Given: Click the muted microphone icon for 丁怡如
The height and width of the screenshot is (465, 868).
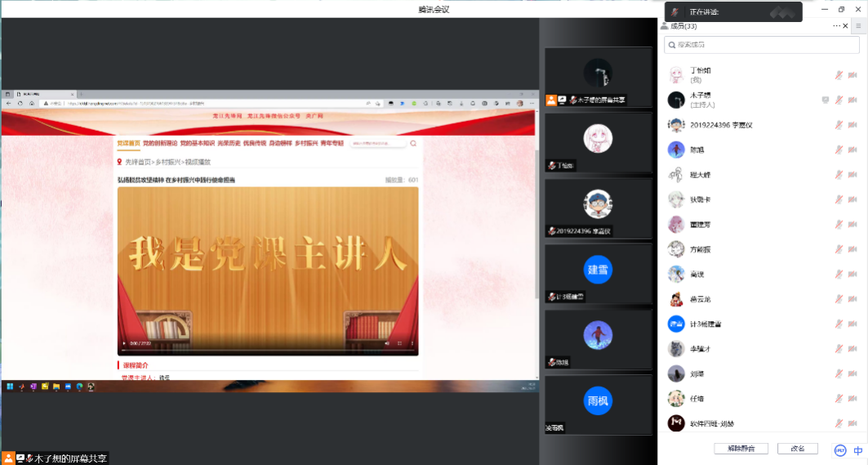Looking at the screenshot, I should coord(839,75).
